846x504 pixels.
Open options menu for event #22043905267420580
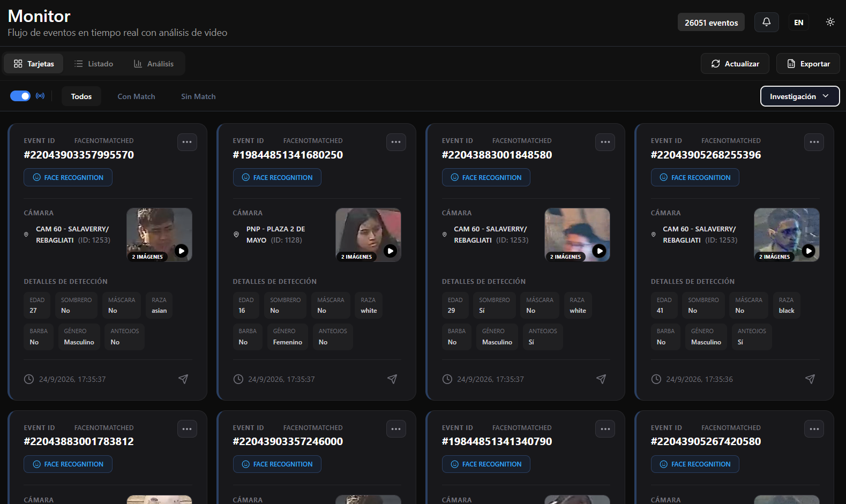click(x=814, y=429)
